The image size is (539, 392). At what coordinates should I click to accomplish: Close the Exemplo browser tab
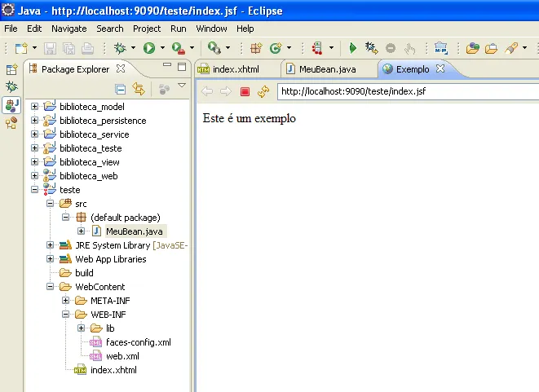(x=440, y=68)
